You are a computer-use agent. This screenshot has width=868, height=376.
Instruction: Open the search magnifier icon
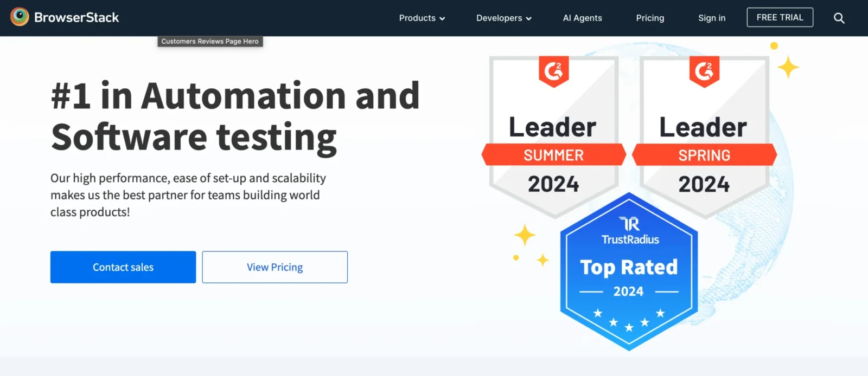(839, 18)
